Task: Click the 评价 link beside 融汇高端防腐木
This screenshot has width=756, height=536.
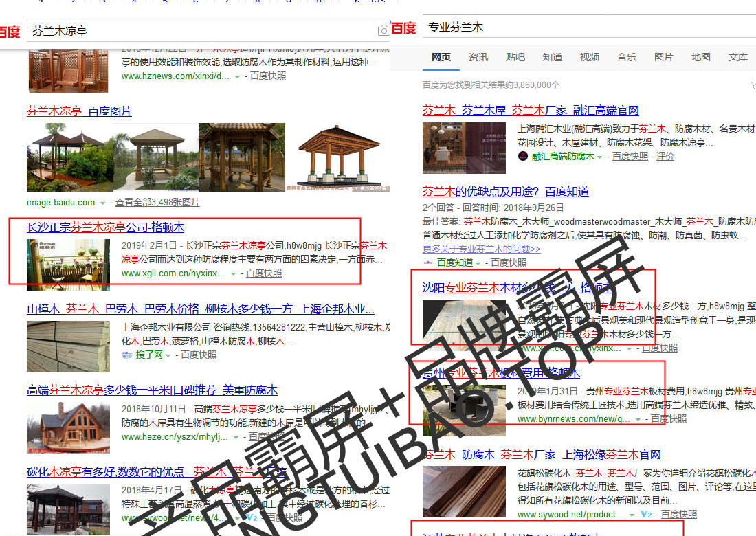Action: point(665,156)
